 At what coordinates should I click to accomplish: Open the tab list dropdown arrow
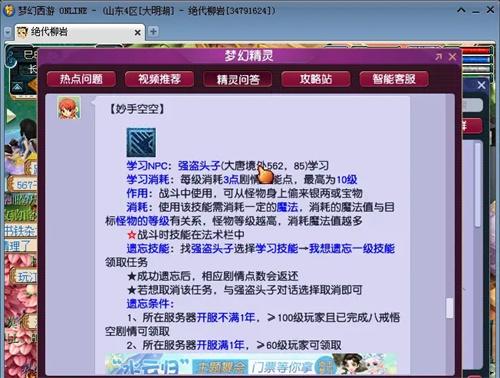(8, 33)
